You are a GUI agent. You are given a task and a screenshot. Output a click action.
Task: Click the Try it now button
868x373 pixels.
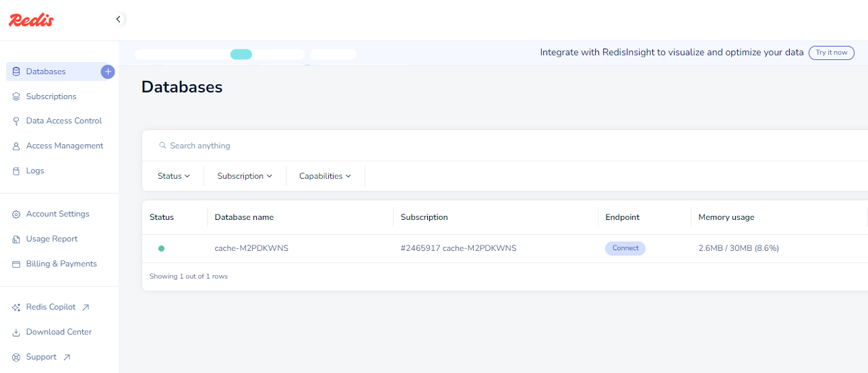pos(832,53)
